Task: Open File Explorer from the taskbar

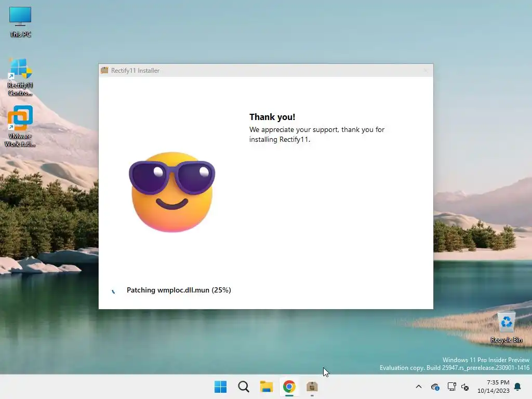Action: tap(267, 387)
